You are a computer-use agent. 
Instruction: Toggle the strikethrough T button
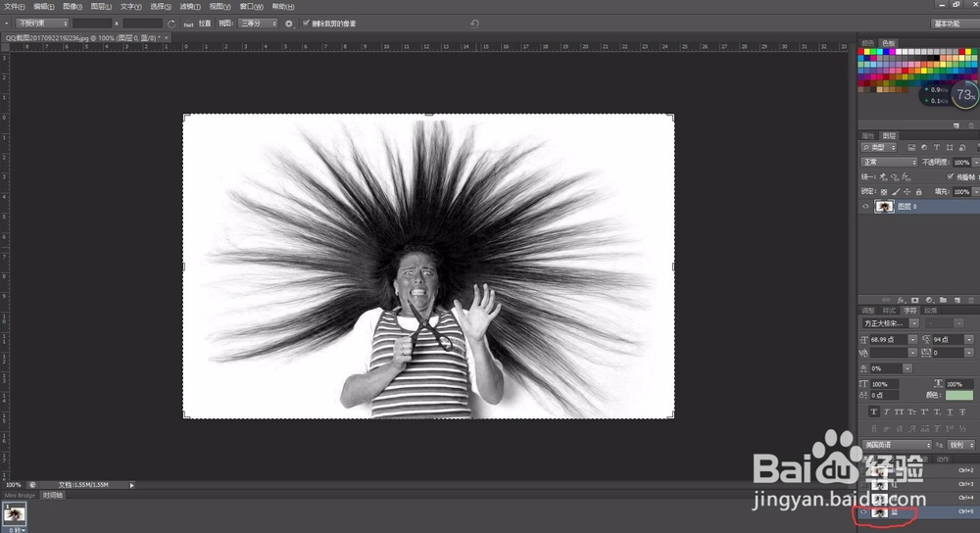click(962, 412)
